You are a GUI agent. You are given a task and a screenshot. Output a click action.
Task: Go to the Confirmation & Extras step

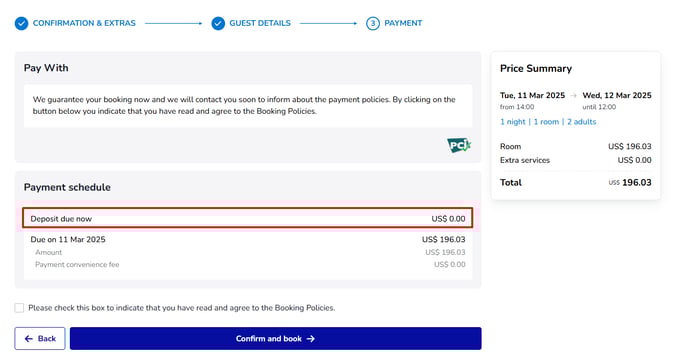point(84,23)
